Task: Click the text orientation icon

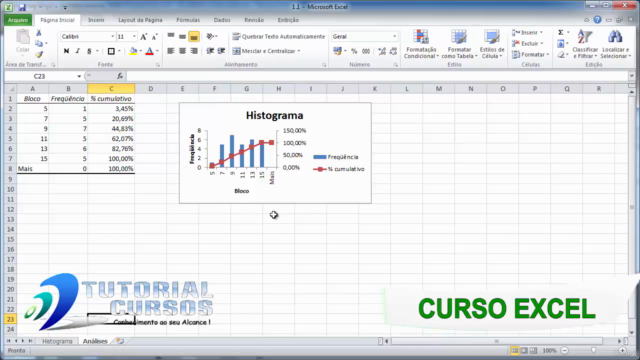Action: (x=210, y=37)
